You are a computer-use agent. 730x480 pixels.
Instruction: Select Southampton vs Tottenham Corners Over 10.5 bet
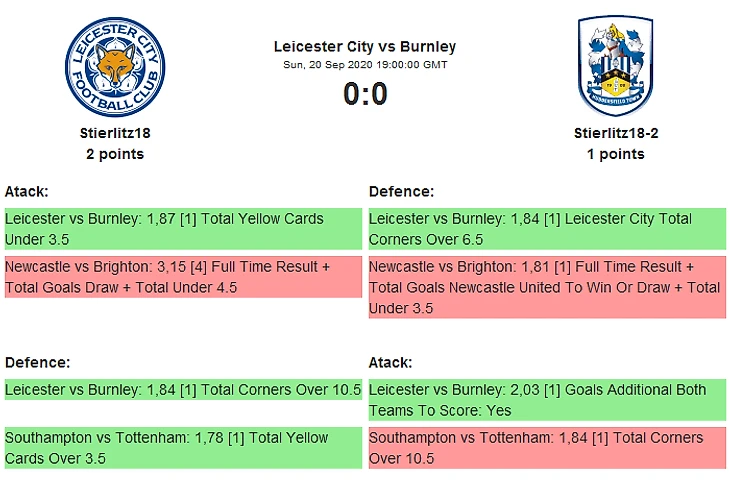coord(546,447)
